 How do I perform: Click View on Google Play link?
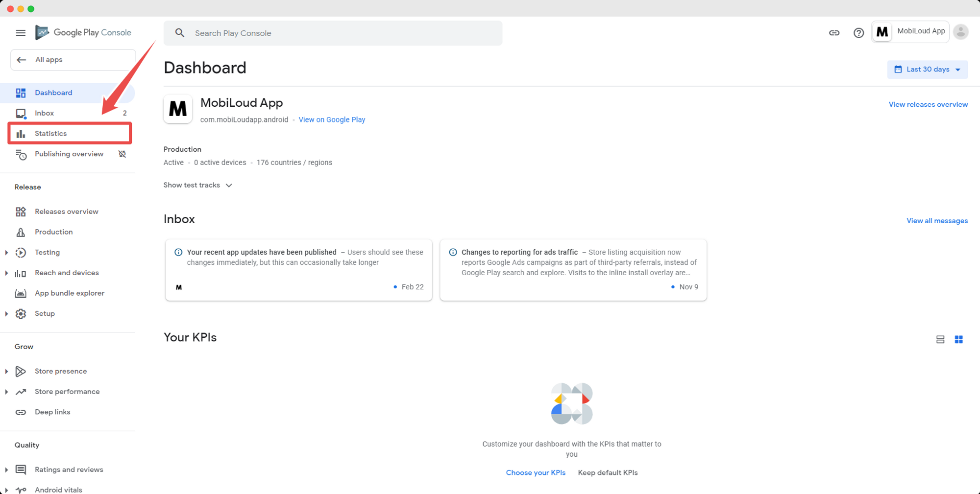click(x=332, y=119)
